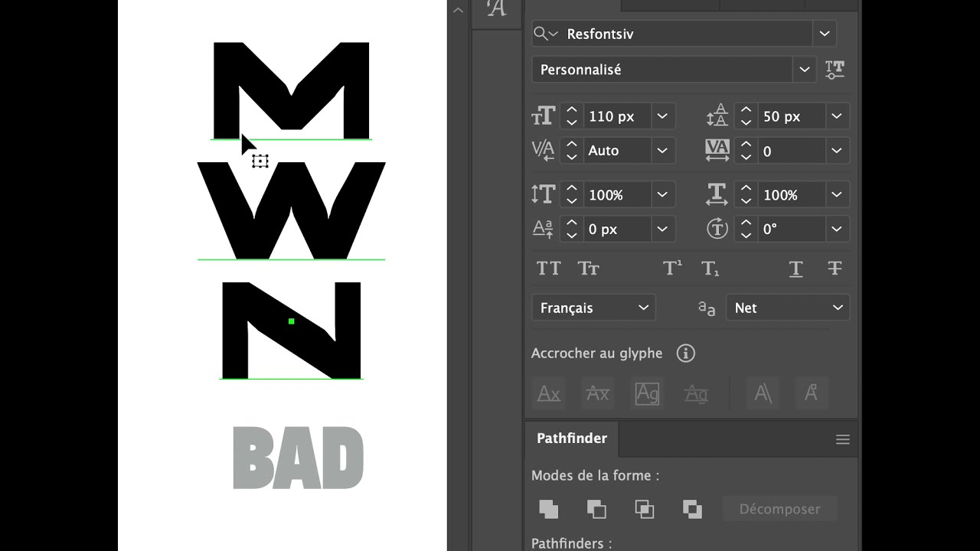Click the kerning stepper arrows
The height and width of the screenshot is (551, 980).
[572, 151]
